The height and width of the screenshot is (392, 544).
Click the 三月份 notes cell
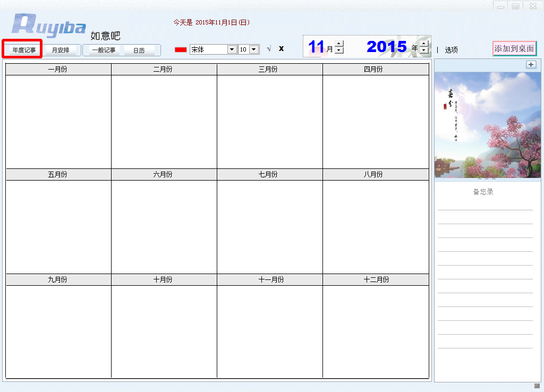point(269,122)
